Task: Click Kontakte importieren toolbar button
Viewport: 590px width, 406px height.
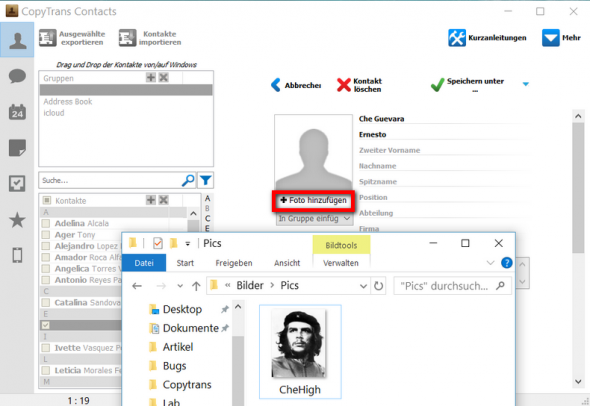Action: pos(150,38)
